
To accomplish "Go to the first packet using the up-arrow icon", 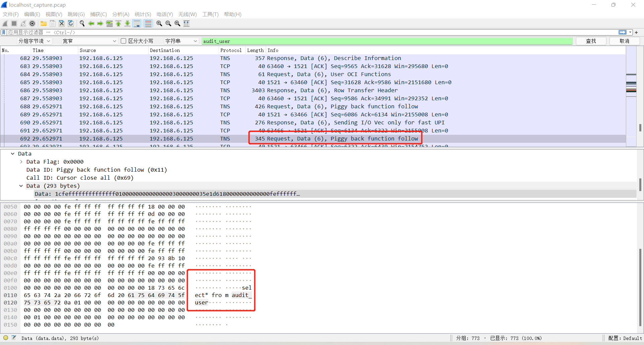I will coord(118,23).
